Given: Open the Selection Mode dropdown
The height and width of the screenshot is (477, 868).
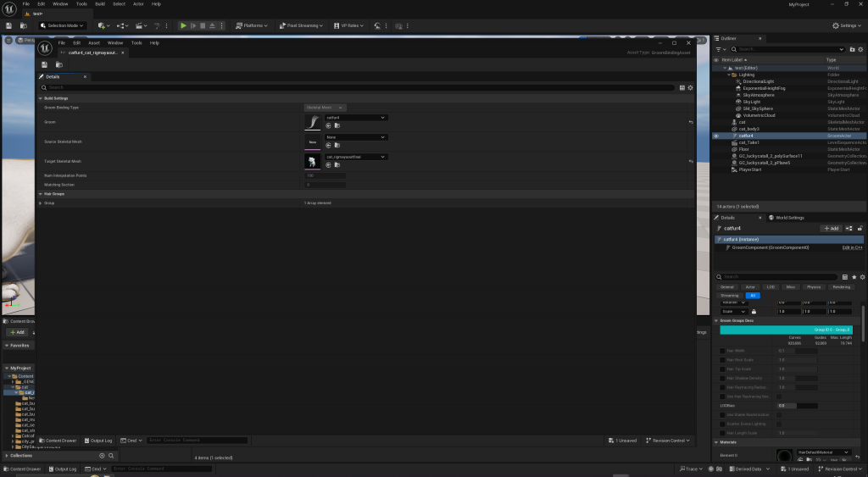Looking at the screenshot, I should click(x=61, y=25).
